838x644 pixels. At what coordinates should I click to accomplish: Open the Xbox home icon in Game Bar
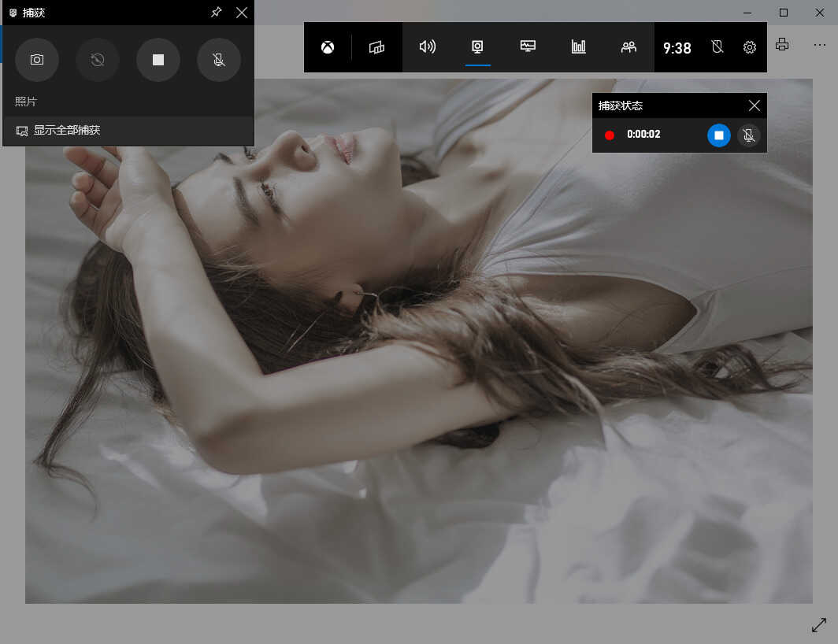[x=327, y=47]
